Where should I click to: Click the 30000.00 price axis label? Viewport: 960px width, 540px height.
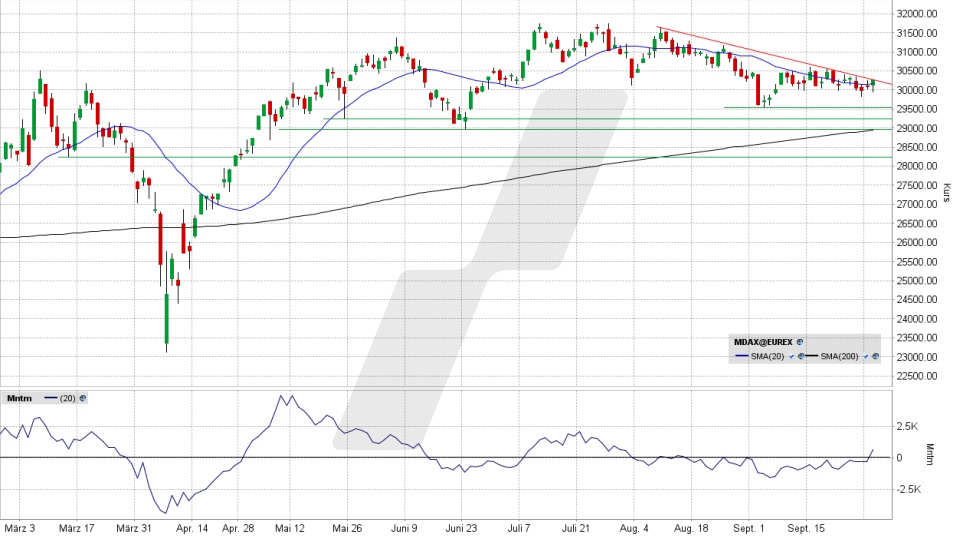(917, 90)
